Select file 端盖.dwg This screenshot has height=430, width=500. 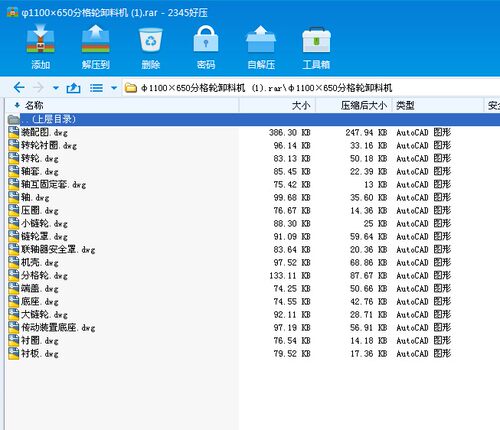pos(40,289)
